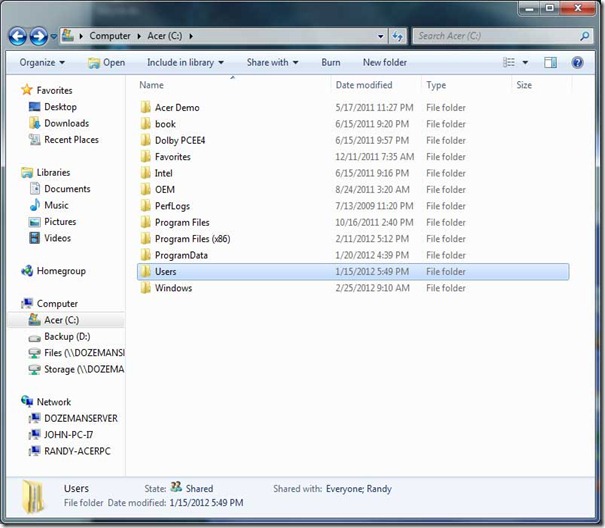Click the Change your view icon
This screenshot has width=605, height=528.
509,63
